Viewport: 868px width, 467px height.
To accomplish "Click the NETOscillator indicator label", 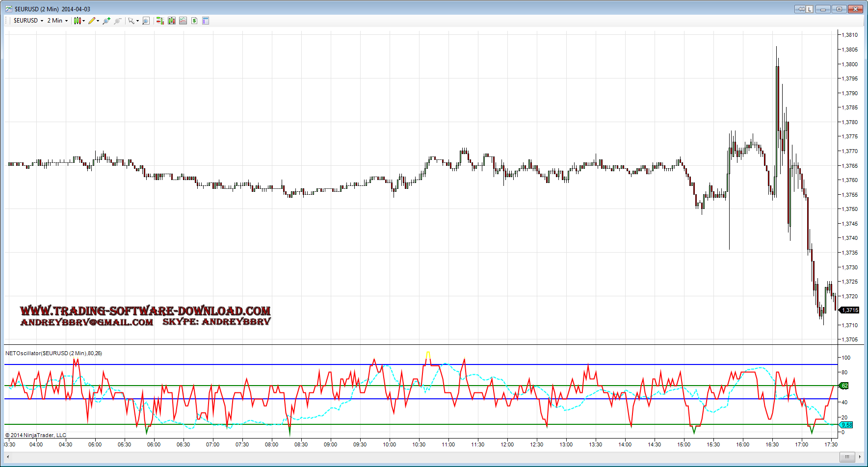I will pos(53,353).
